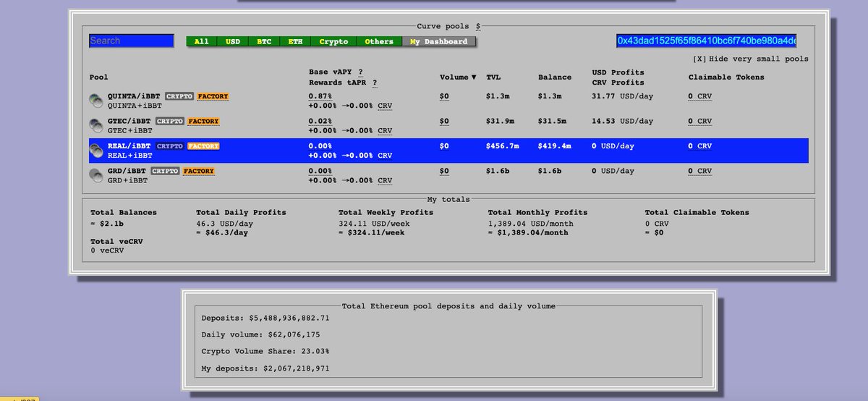The width and height of the screenshot is (868, 401).
Task: Click the $1.3m TVL of QUINTA/iBBT
Action: [x=498, y=96]
